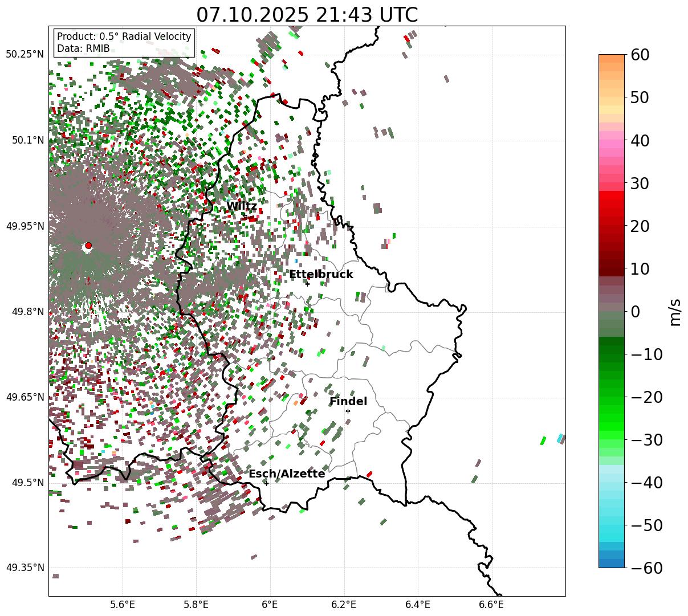Pick the cyan colorbar band near −50

tap(612, 530)
